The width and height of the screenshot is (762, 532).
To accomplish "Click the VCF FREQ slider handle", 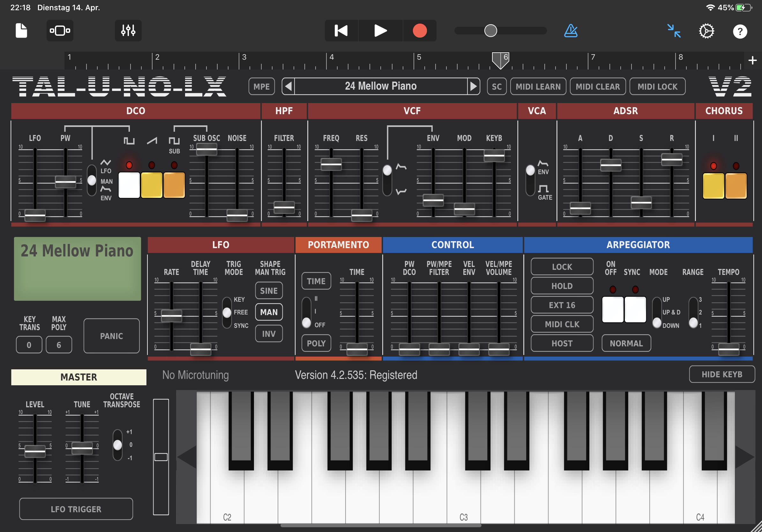I will tap(331, 164).
